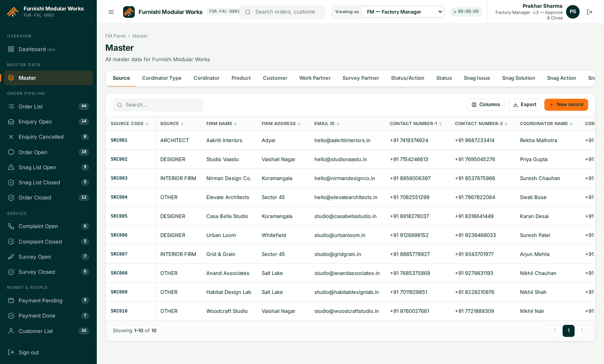This screenshot has height=364, width=604.
Task: Open Dashboard from the sidebar
Action: (x=48, y=49)
